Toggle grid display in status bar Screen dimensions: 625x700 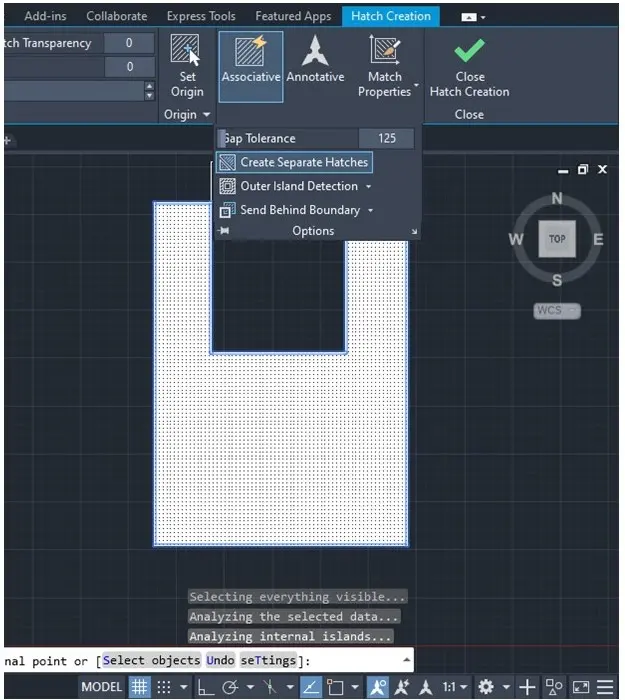coord(139,687)
